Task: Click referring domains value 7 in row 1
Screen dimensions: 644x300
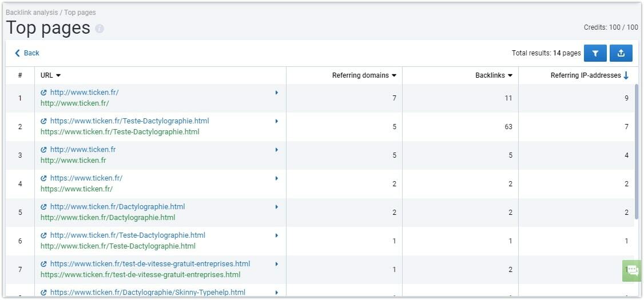Action: [394, 98]
